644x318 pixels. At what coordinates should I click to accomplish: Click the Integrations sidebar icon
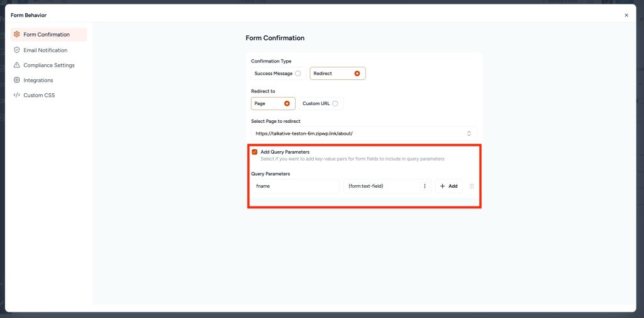[x=16, y=80]
